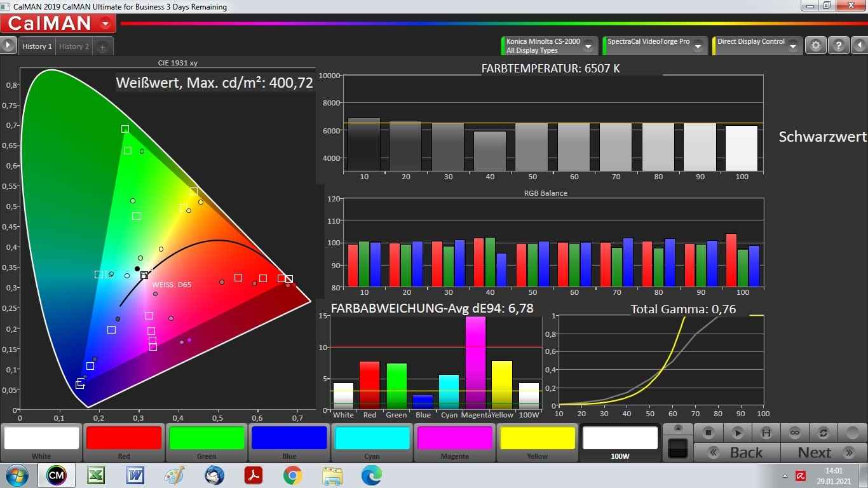Viewport: 868px width, 488px height.
Task: Click the Read continuous infinity button
Action: [x=794, y=433]
